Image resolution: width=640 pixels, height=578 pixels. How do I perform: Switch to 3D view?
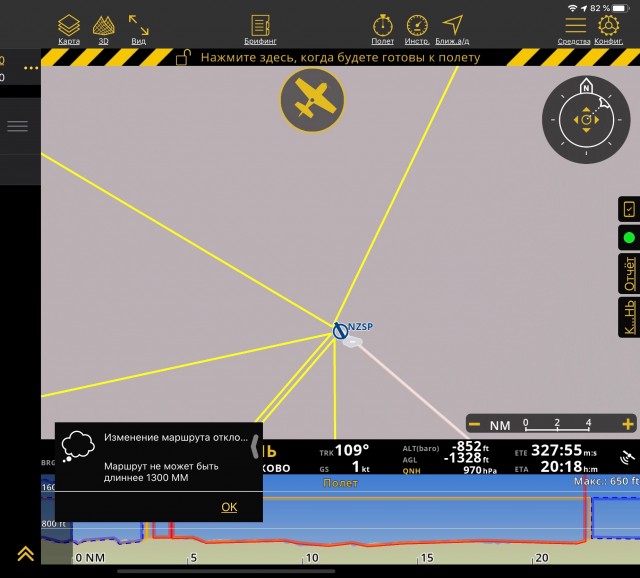point(103,29)
